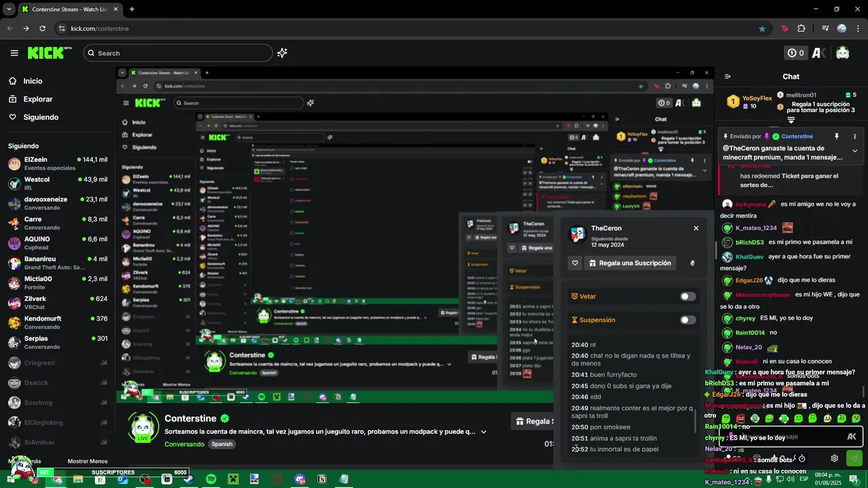Open pinned message three-dot options
The image size is (868, 488).
tap(855, 136)
